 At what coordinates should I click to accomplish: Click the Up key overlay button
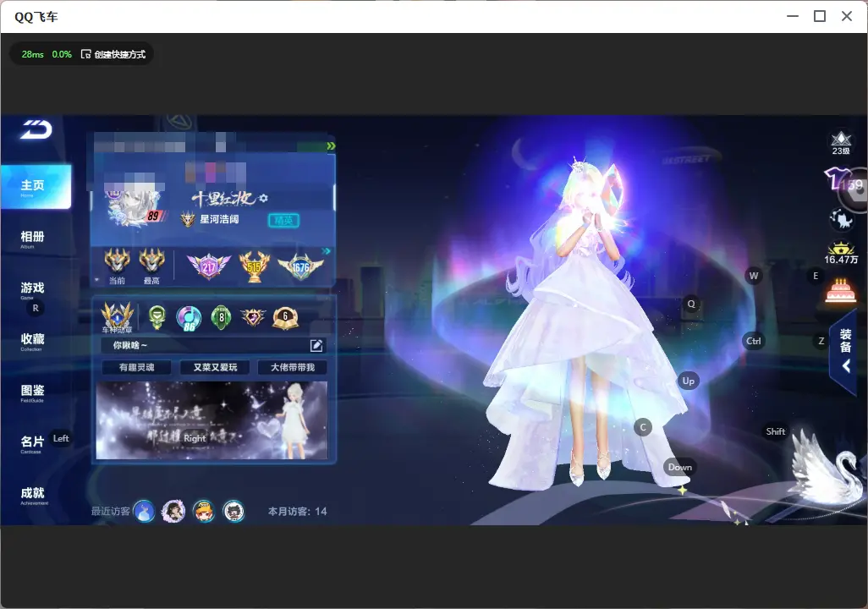688,381
